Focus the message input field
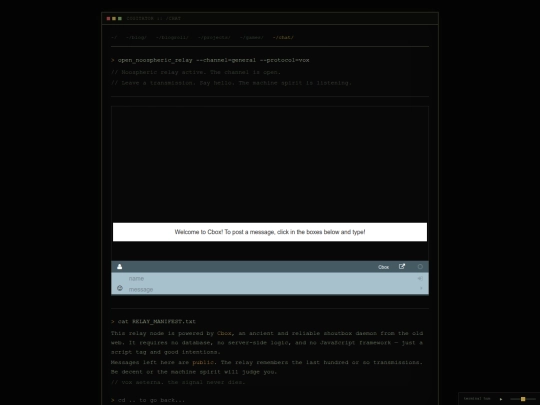540x405 pixels. (270, 289)
